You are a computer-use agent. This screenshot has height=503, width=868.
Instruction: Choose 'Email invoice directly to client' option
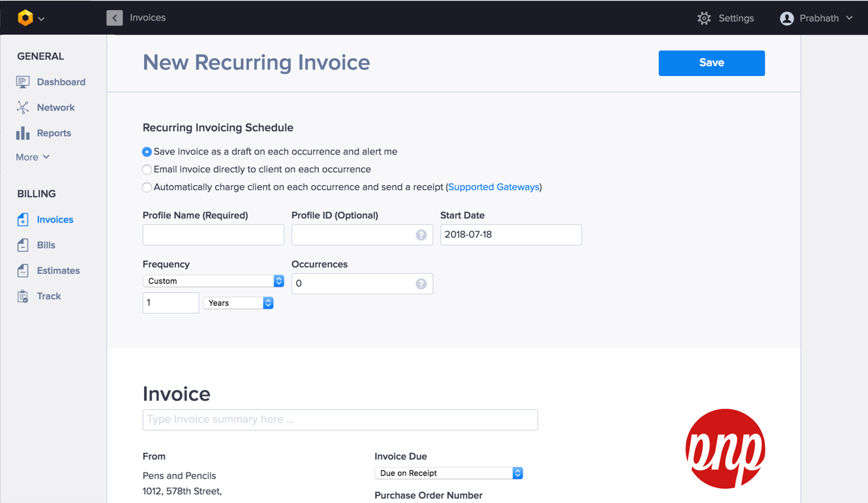[147, 170]
